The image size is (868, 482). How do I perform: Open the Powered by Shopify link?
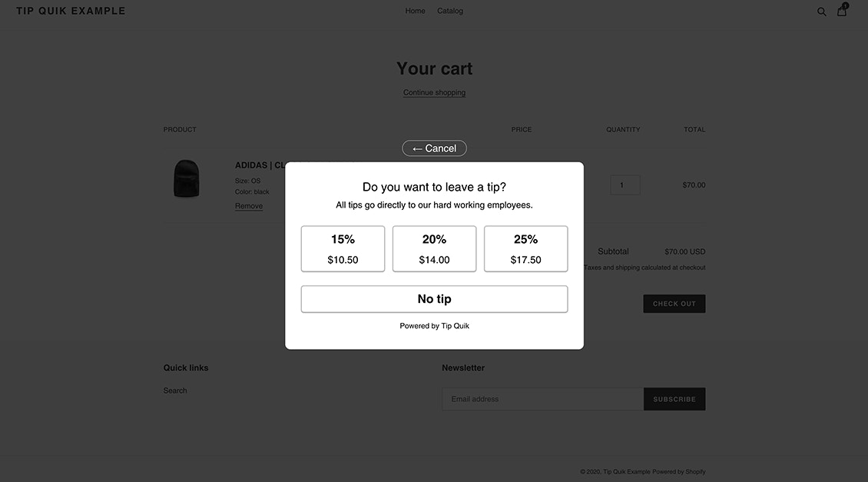pyautogui.click(x=679, y=472)
